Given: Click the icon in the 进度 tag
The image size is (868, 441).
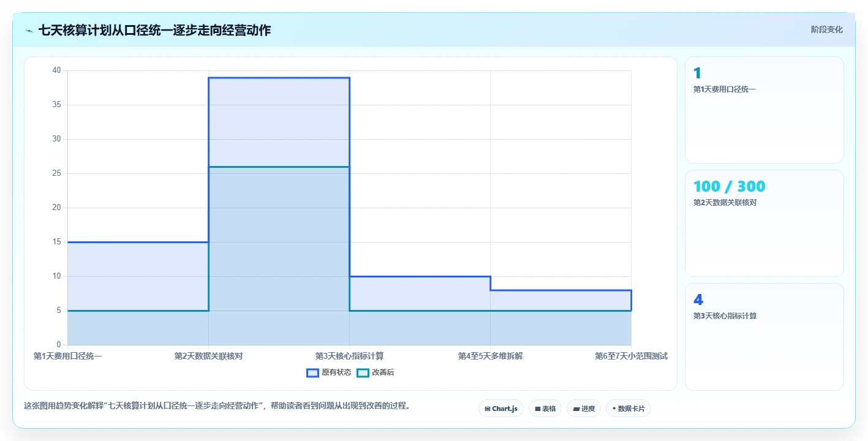Looking at the screenshot, I should (576, 409).
